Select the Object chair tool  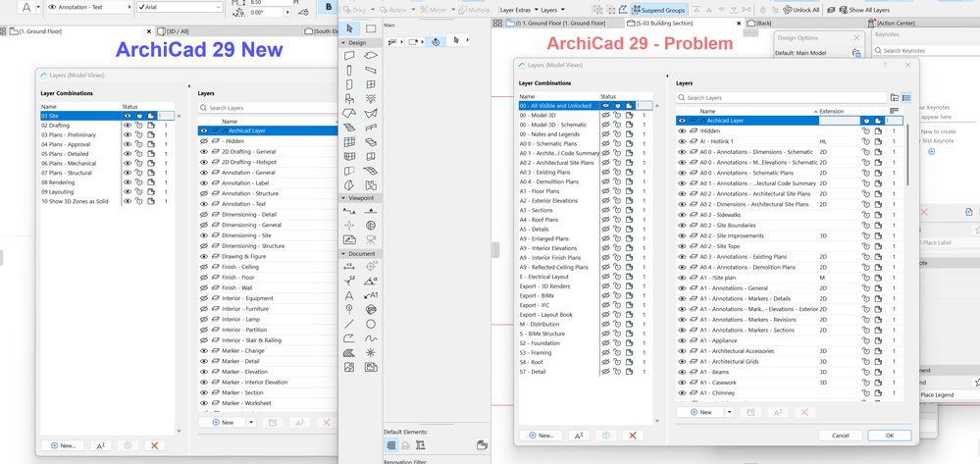pyautogui.click(x=349, y=99)
